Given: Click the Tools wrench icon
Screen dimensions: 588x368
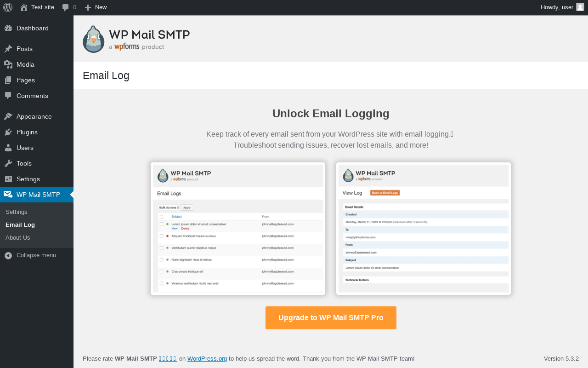Looking at the screenshot, I should pos(8,163).
